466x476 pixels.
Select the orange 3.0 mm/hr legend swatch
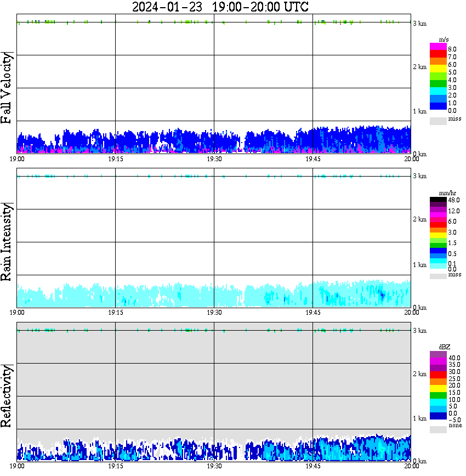click(x=438, y=230)
